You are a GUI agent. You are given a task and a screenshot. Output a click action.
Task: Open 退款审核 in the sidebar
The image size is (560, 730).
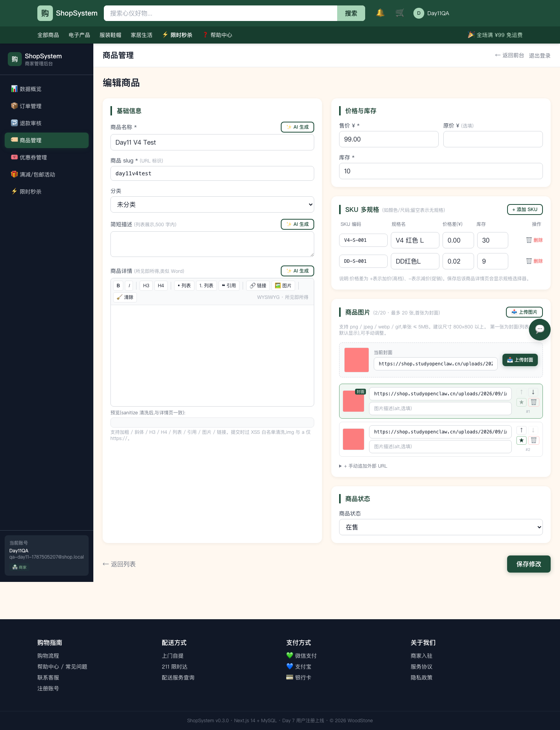(47, 123)
